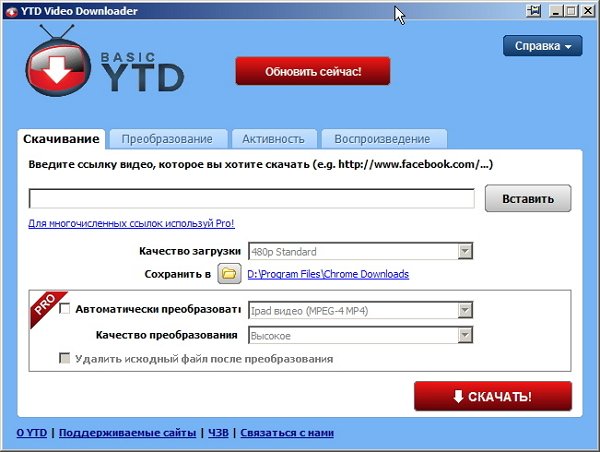Switch to the Скачивание tab

pyautogui.click(x=61, y=139)
